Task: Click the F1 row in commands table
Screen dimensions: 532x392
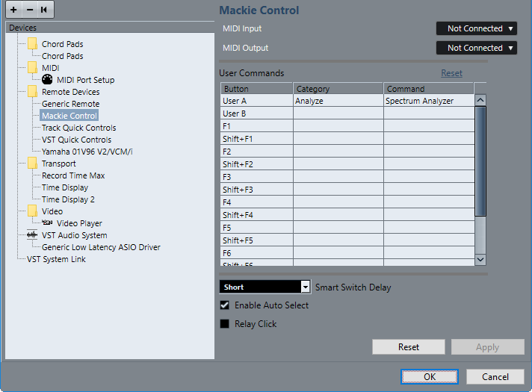Action: tap(347, 126)
